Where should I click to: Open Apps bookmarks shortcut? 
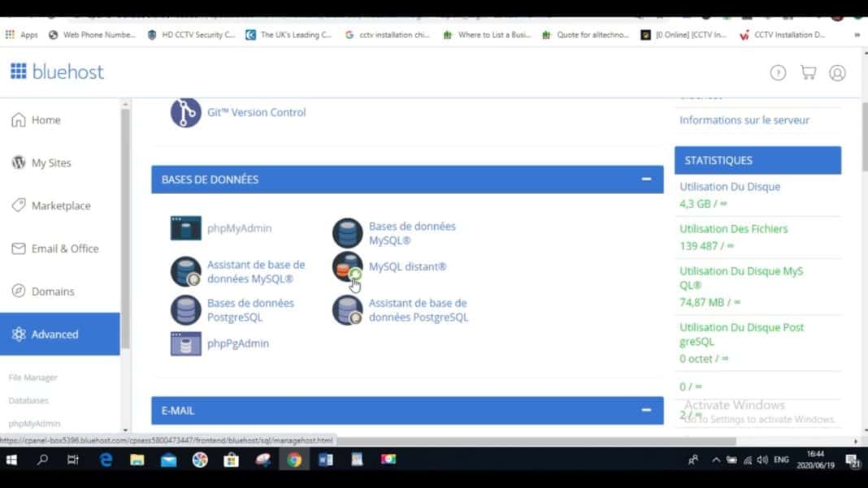click(x=22, y=35)
